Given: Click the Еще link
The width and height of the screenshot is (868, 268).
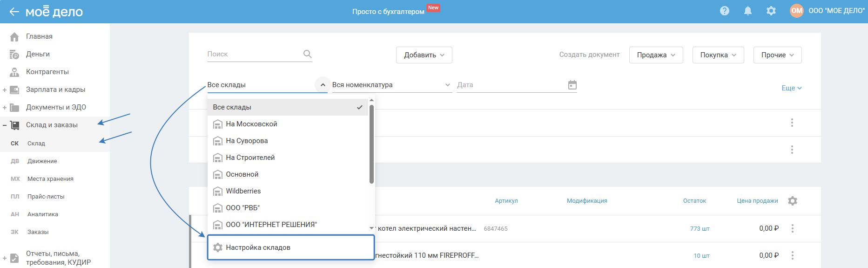Looking at the screenshot, I should coord(791,88).
